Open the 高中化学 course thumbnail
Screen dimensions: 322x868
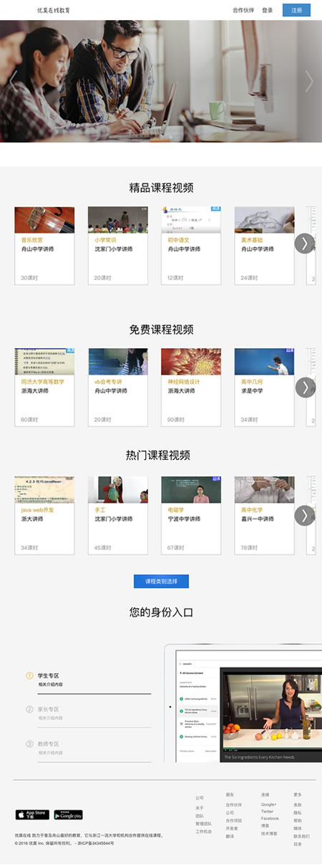click(x=264, y=490)
